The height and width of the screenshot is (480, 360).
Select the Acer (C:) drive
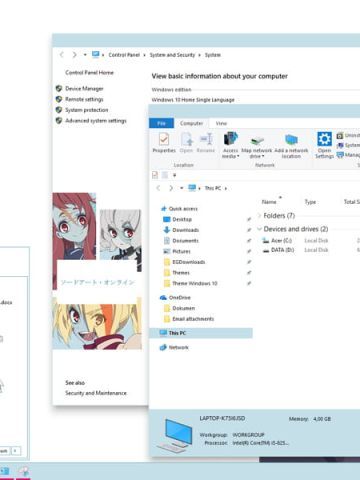pos(277,240)
